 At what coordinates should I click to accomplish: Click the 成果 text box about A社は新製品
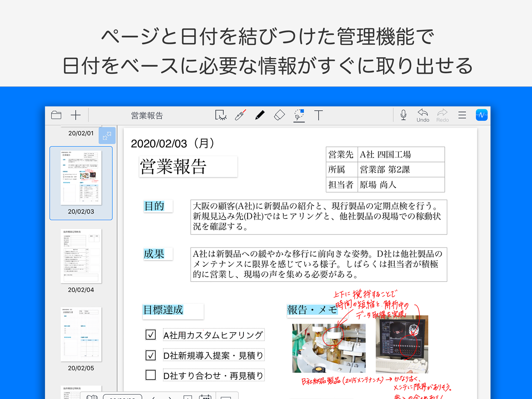tap(319, 265)
